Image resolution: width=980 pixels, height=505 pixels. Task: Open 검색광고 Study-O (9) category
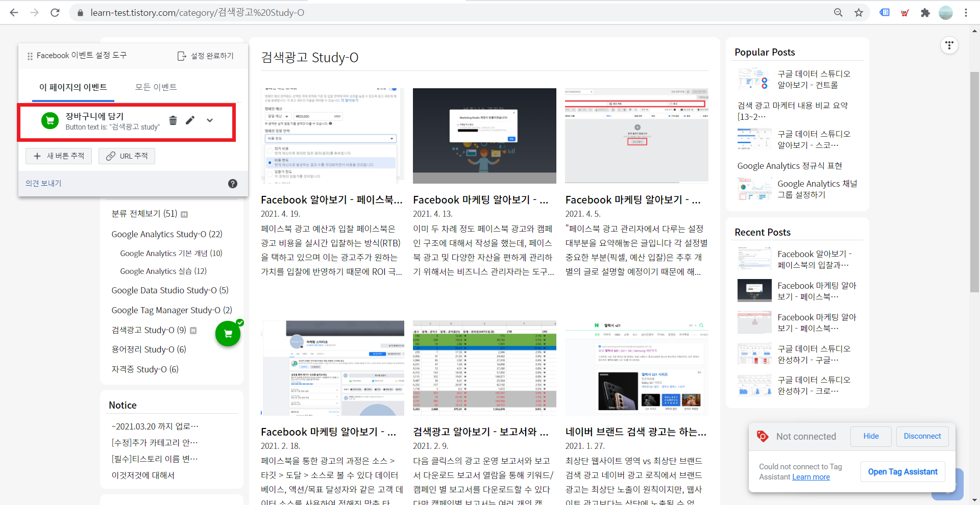(x=149, y=330)
